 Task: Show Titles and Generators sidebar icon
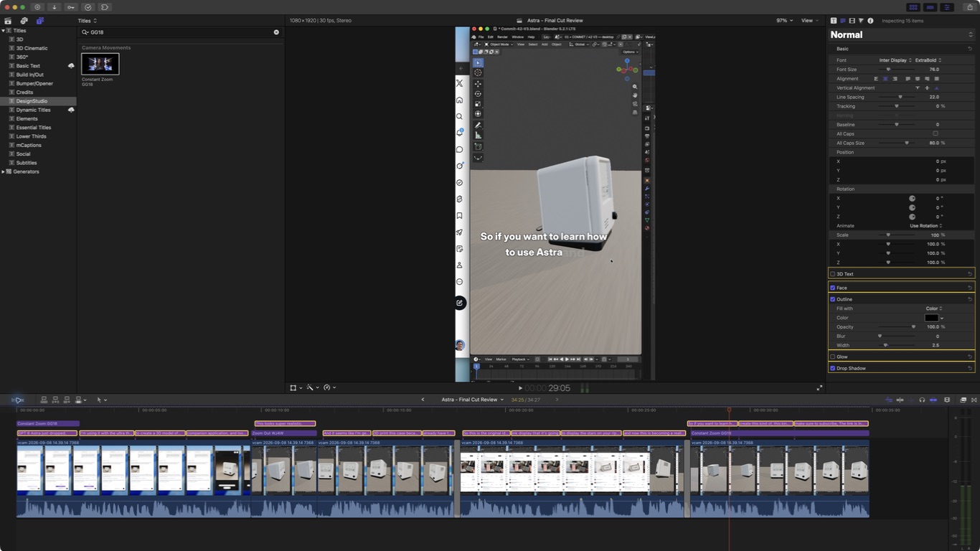39,21
